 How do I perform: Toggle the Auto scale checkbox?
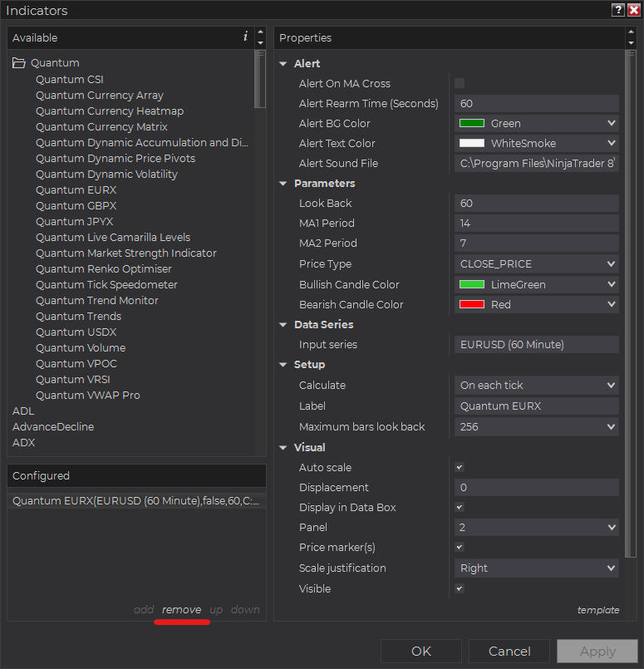coord(460,467)
